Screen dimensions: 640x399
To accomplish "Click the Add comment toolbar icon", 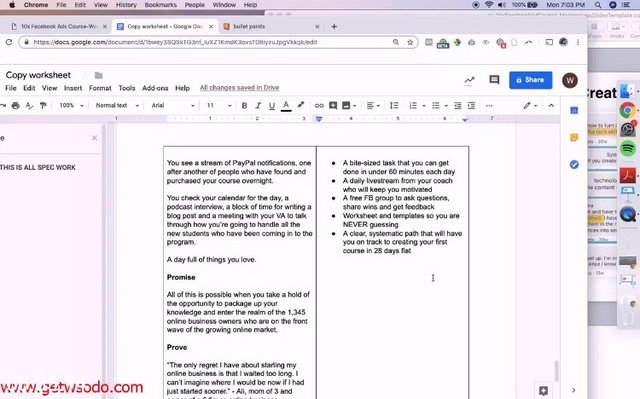I will click(x=333, y=106).
